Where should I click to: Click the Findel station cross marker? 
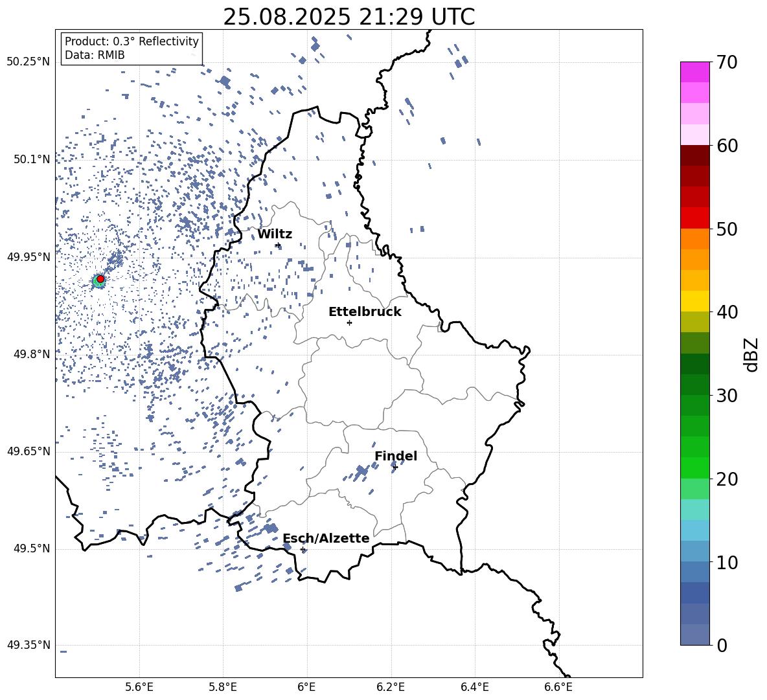pyautogui.click(x=395, y=468)
